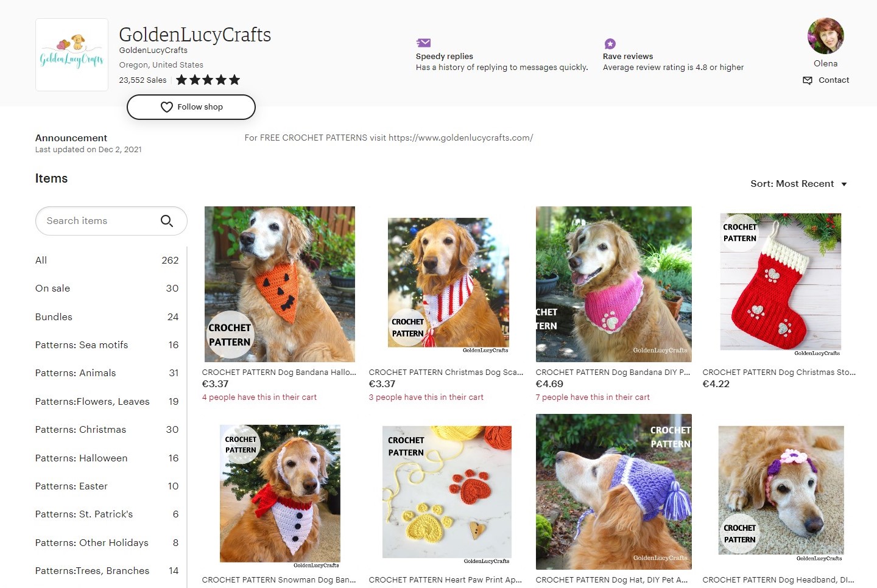Click the Follow shop button
The height and width of the screenshot is (588, 877).
click(x=191, y=107)
